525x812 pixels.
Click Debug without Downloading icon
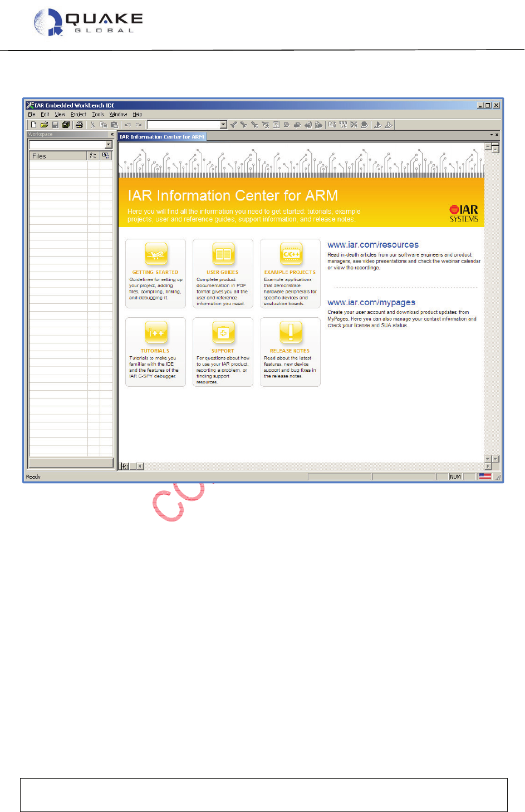click(389, 125)
